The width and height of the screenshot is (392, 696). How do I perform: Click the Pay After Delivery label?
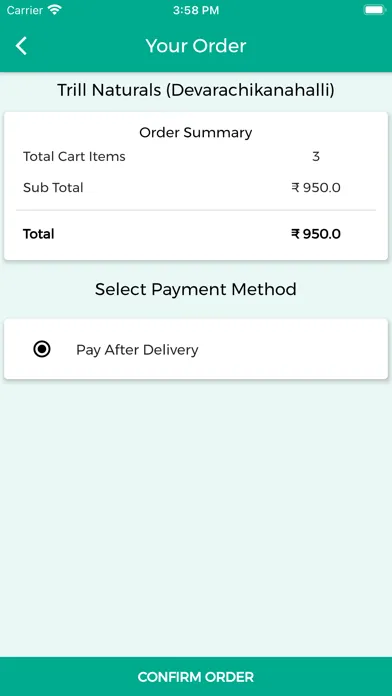point(137,350)
